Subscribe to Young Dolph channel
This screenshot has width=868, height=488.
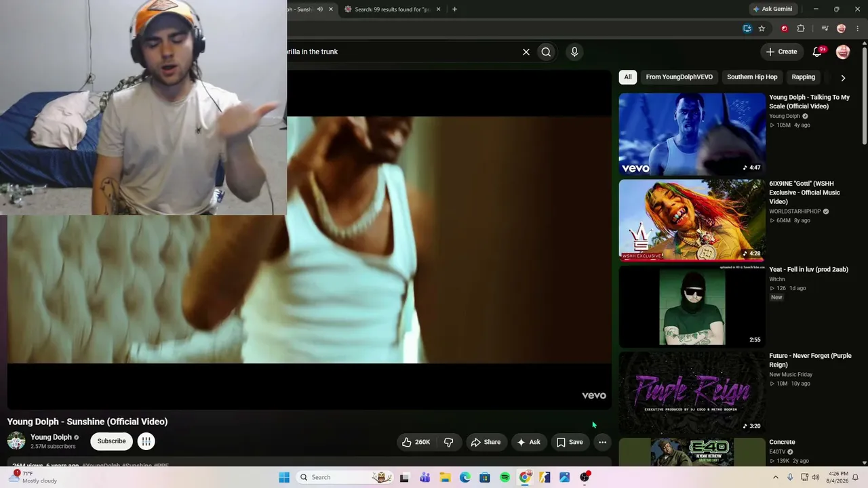111,441
